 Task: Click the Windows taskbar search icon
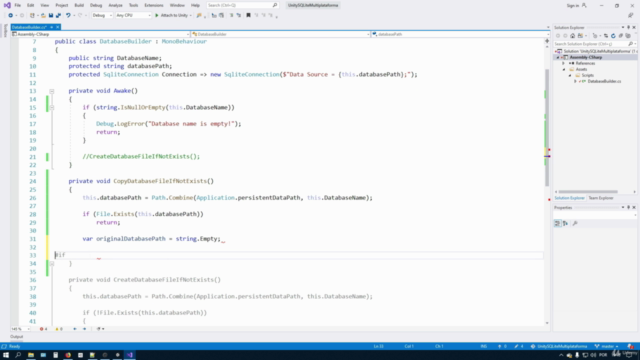18,355
